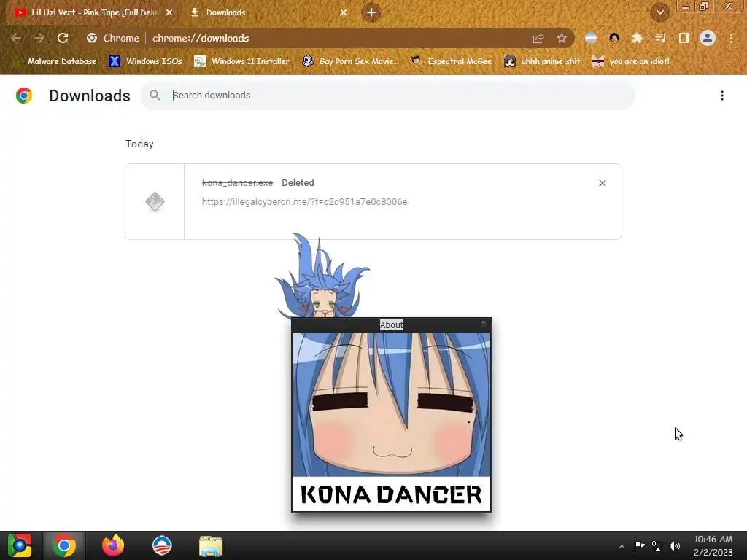Click the blue-haired Kona dancer character
The image size is (747, 560).
click(322, 276)
